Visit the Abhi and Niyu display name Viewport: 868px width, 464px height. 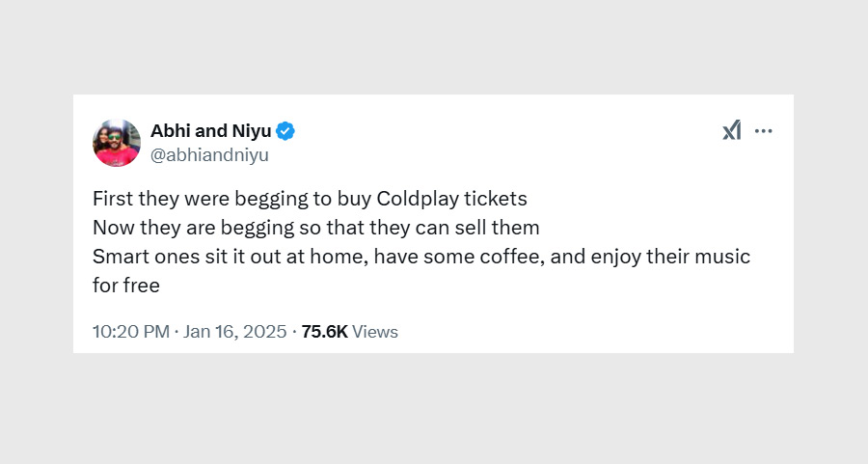click(211, 131)
